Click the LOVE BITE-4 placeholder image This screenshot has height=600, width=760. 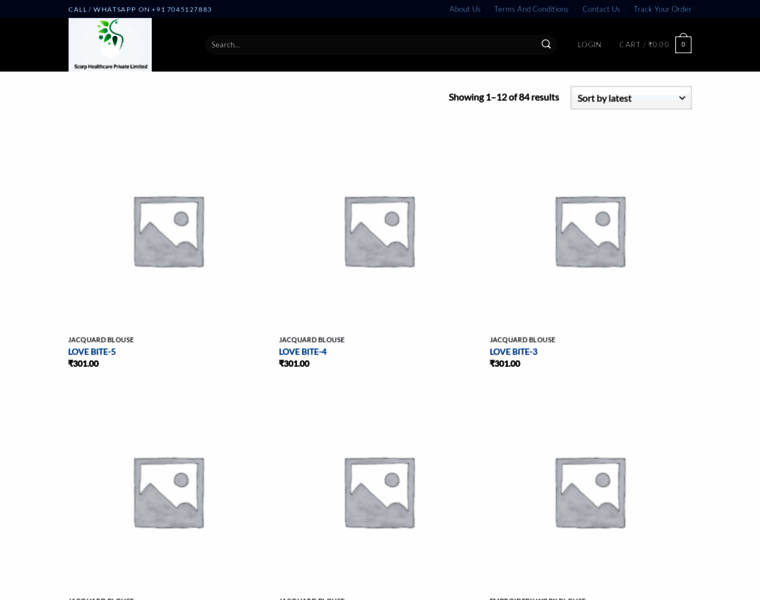click(380, 231)
